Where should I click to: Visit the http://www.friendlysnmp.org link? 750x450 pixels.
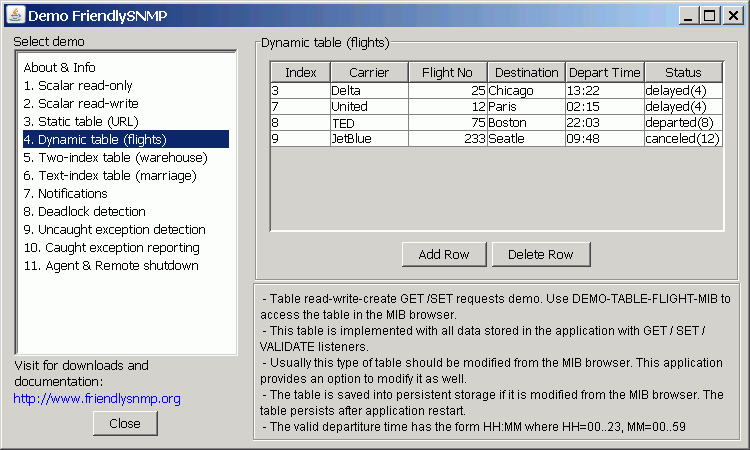97,398
